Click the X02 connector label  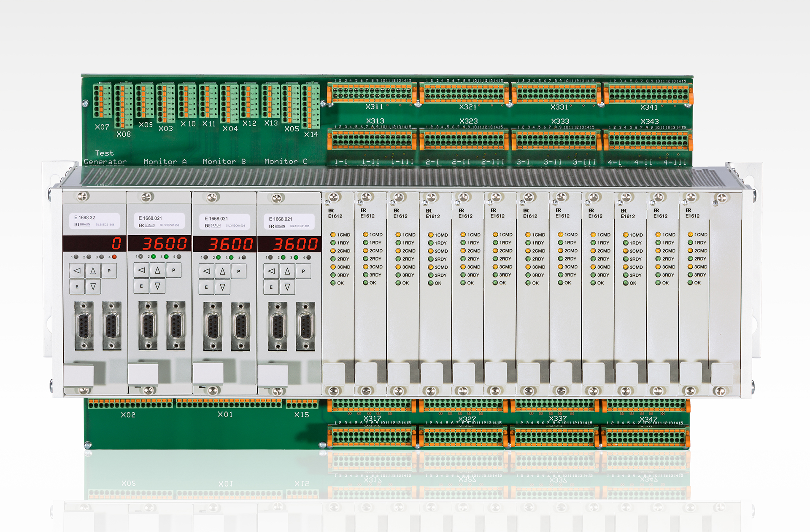128,415
